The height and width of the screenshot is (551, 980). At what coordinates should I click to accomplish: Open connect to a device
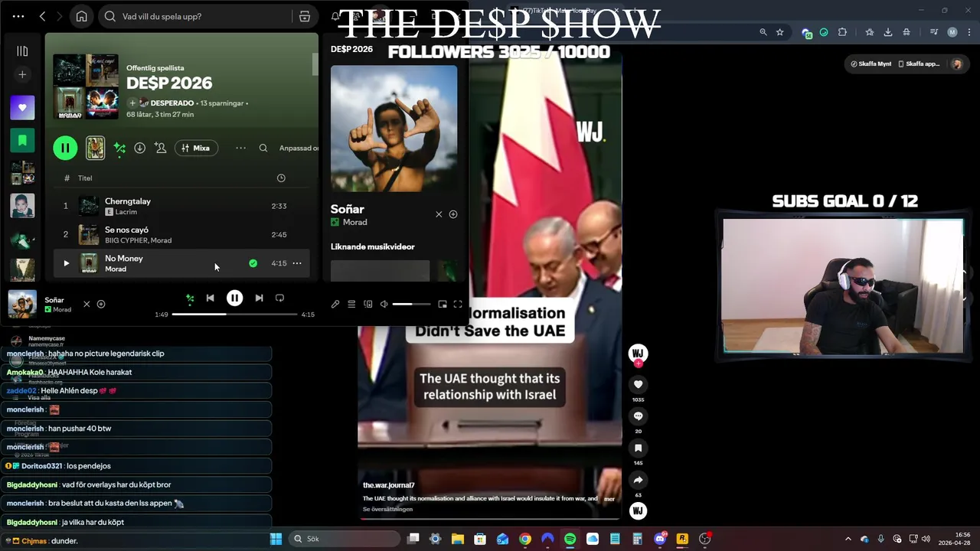click(368, 304)
